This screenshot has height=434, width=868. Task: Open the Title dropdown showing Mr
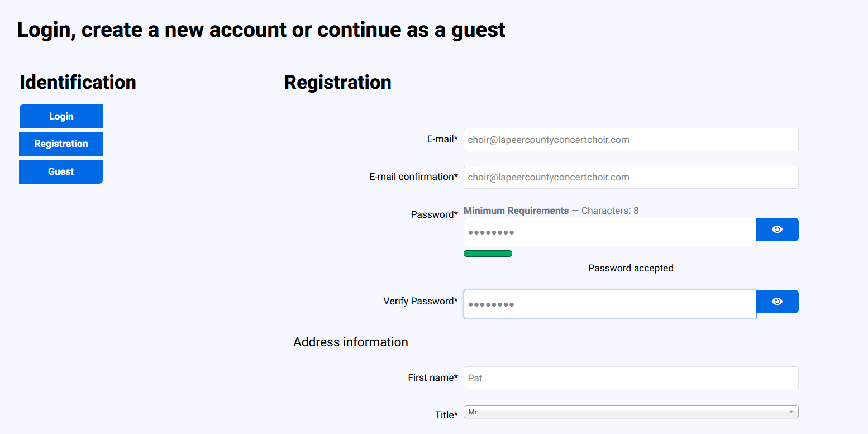(631, 412)
